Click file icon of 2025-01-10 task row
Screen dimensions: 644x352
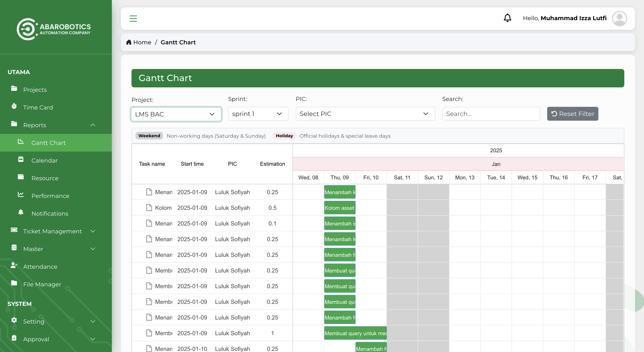point(149,348)
